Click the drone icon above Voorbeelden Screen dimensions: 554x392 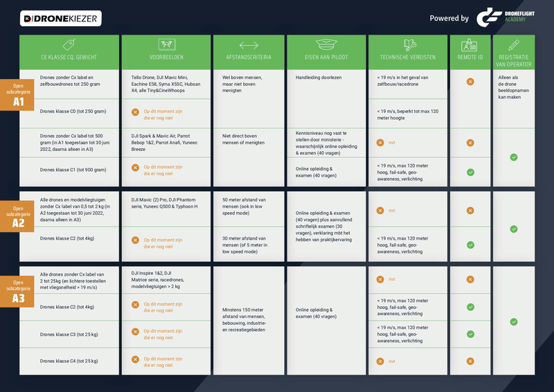point(166,44)
